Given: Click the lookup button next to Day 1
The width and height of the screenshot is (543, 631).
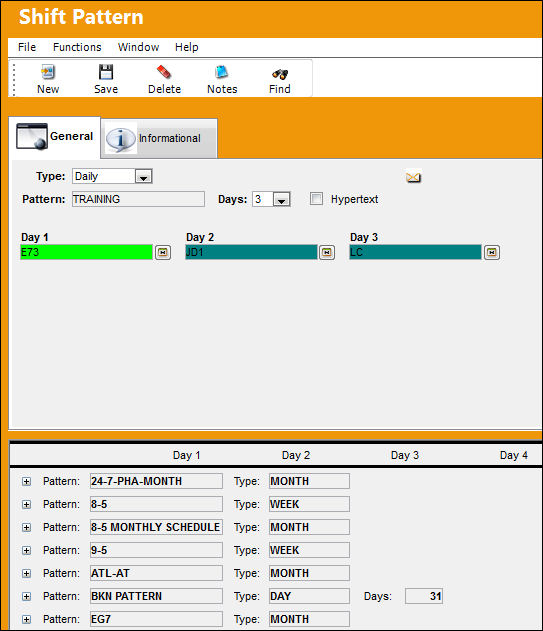Looking at the screenshot, I should (x=163, y=252).
